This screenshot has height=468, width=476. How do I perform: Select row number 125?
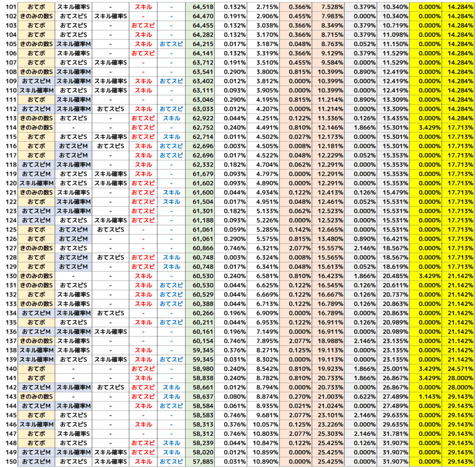[x=9, y=230]
